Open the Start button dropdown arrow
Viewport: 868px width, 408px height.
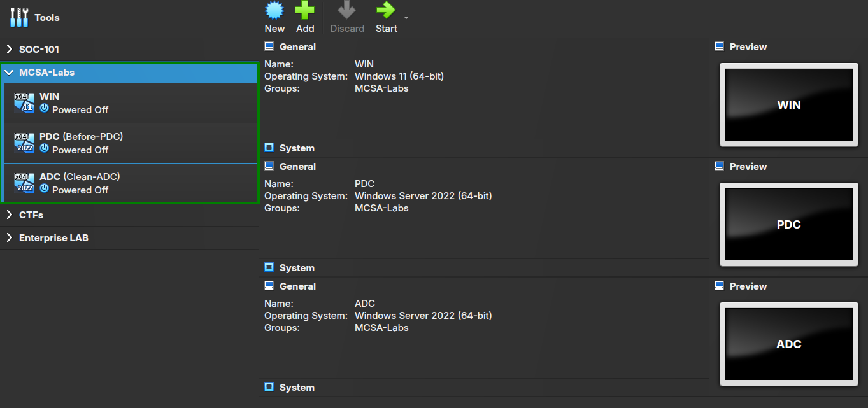click(406, 17)
